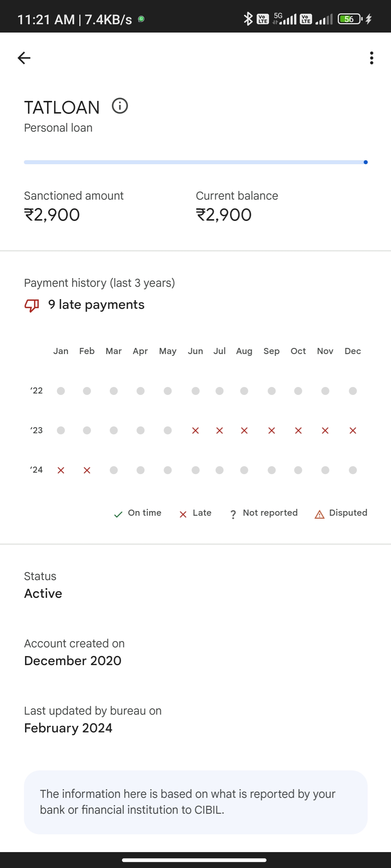Tap the December '24 grey dot

click(x=353, y=470)
